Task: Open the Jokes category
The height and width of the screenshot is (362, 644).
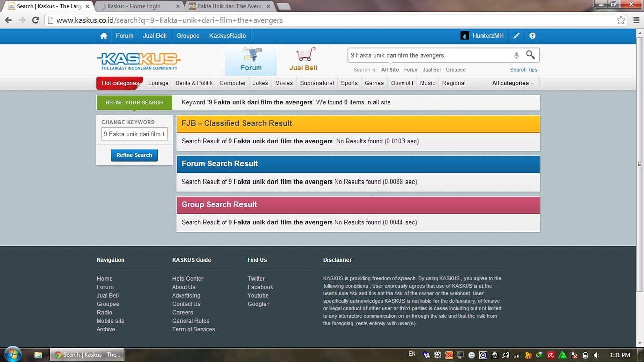Action: click(260, 83)
